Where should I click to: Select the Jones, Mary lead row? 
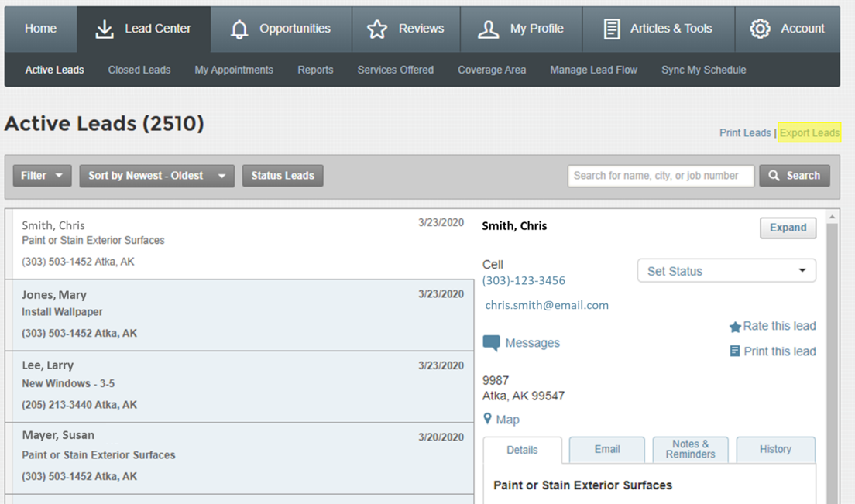point(240,315)
